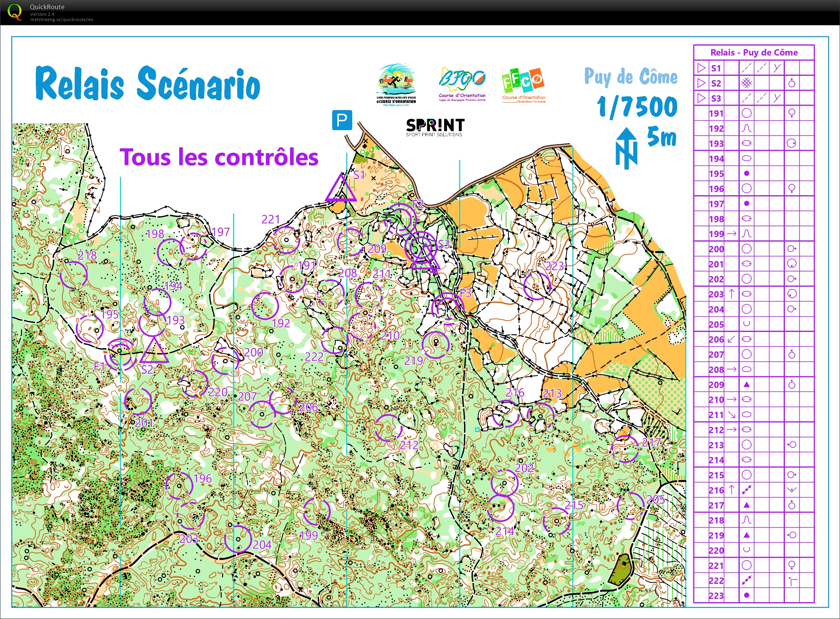840x619 pixels.
Task: Click the BFCO Course d'Orientation logo
Action: tap(462, 85)
